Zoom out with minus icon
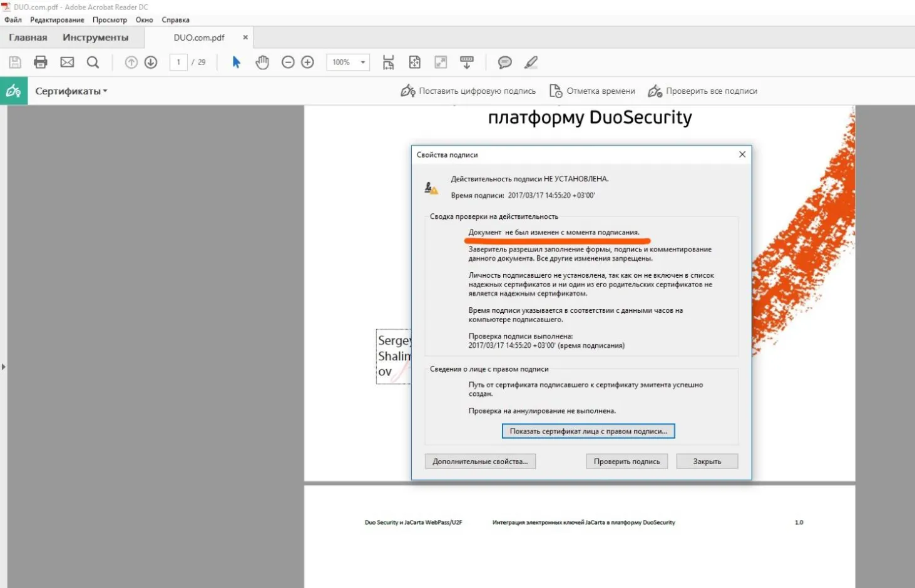Screen dimensions: 915x588 [288, 62]
